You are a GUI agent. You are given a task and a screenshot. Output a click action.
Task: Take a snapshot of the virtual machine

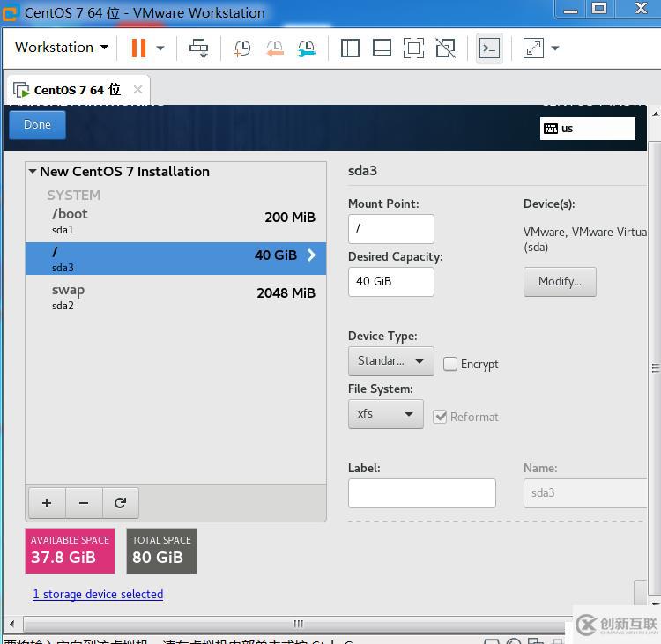(242, 48)
